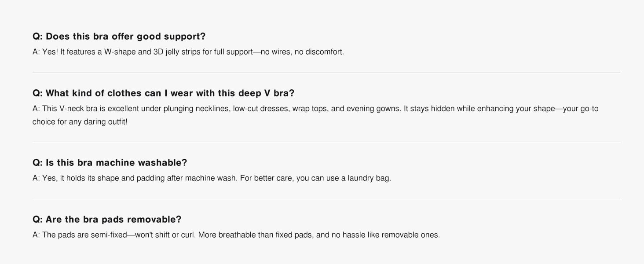Click the word "W-shape" in the first answer
Screen dimensions: 644x264
pyautogui.click(x=119, y=52)
